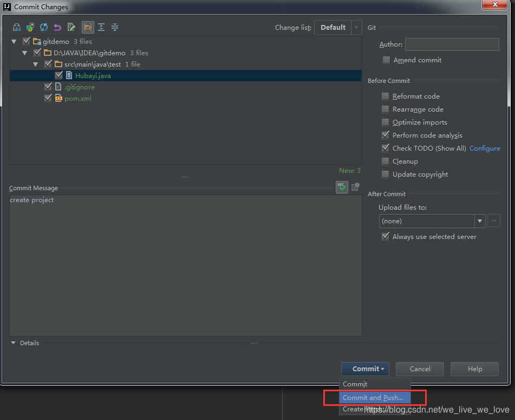Enable the Optimize imports checkbox
Viewport: 515px width, 420px height.
[385, 122]
